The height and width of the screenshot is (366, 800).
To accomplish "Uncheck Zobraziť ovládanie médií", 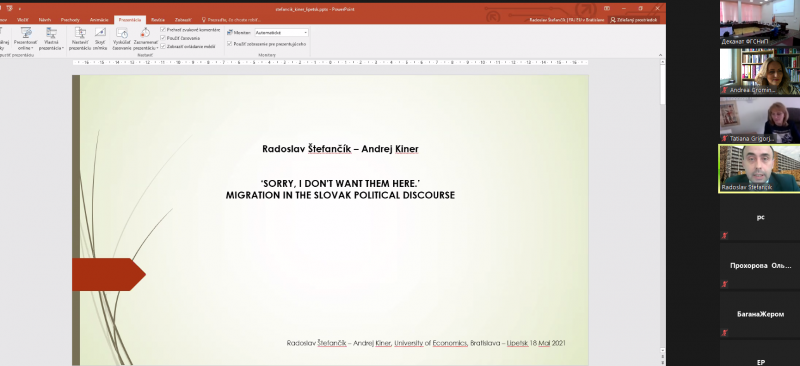I will coord(163,46).
